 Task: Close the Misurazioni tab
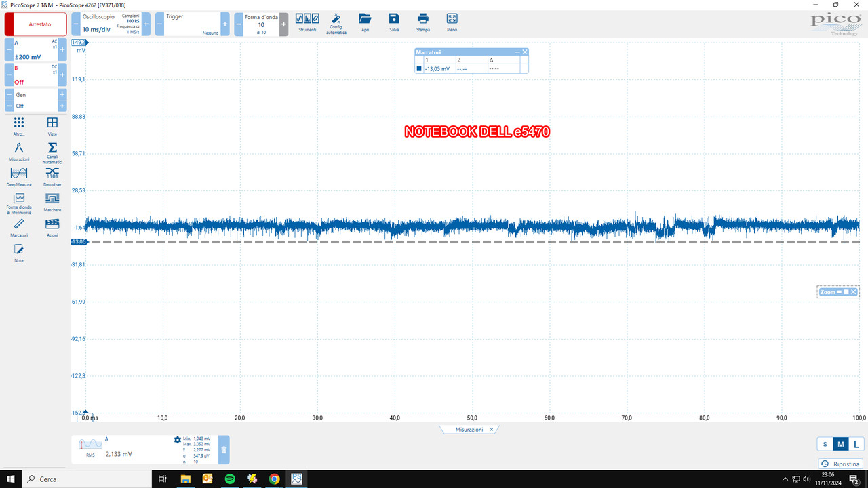click(492, 429)
